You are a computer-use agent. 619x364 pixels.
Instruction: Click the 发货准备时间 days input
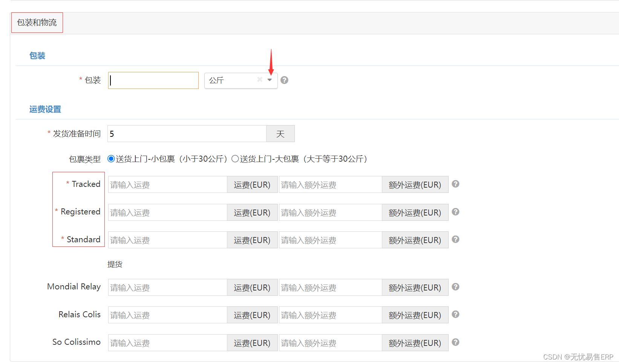187,134
